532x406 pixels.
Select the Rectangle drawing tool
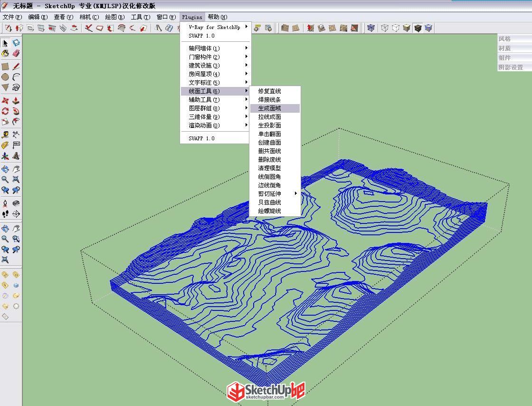pyautogui.click(x=5, y=67)
